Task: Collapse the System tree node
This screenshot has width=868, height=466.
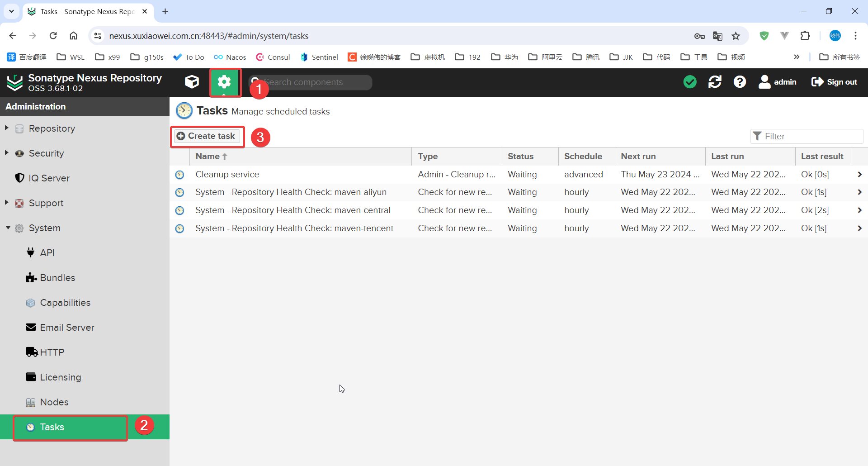Action: coord(8,228)
